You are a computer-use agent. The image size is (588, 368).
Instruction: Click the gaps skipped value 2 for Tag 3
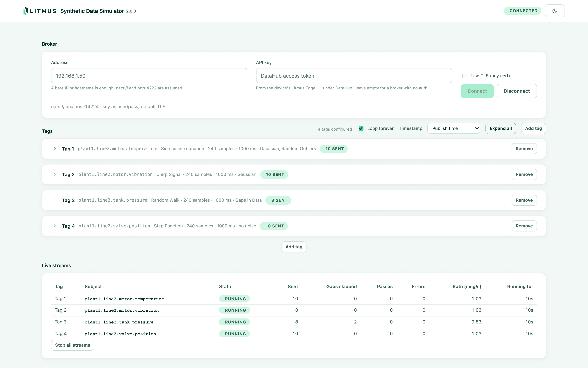click(355, 322)
